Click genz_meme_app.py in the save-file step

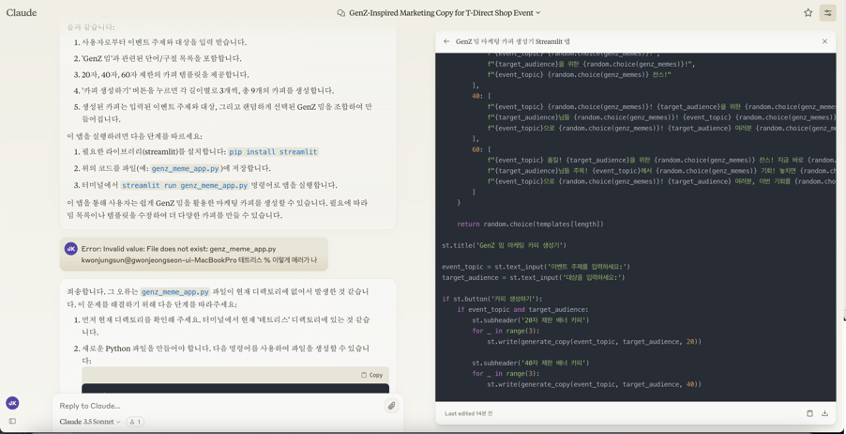click(185, 168)
